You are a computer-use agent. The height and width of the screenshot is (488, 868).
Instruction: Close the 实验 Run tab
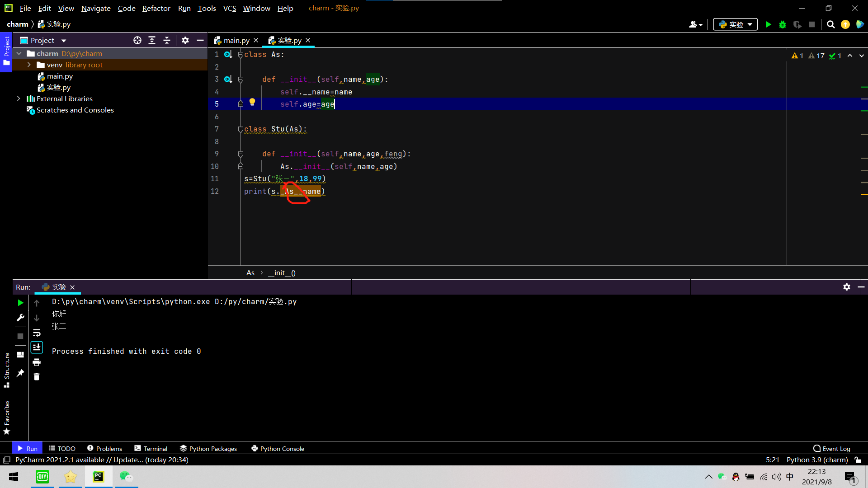coord(72,287)
